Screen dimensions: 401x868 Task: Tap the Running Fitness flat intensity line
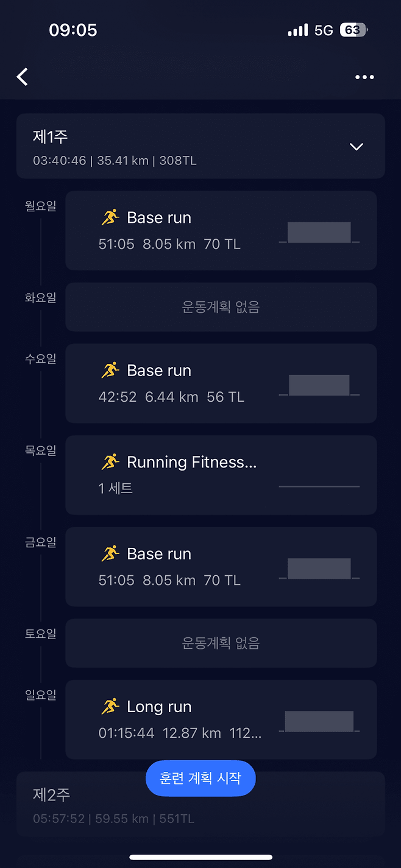click(x=319, y=486)
